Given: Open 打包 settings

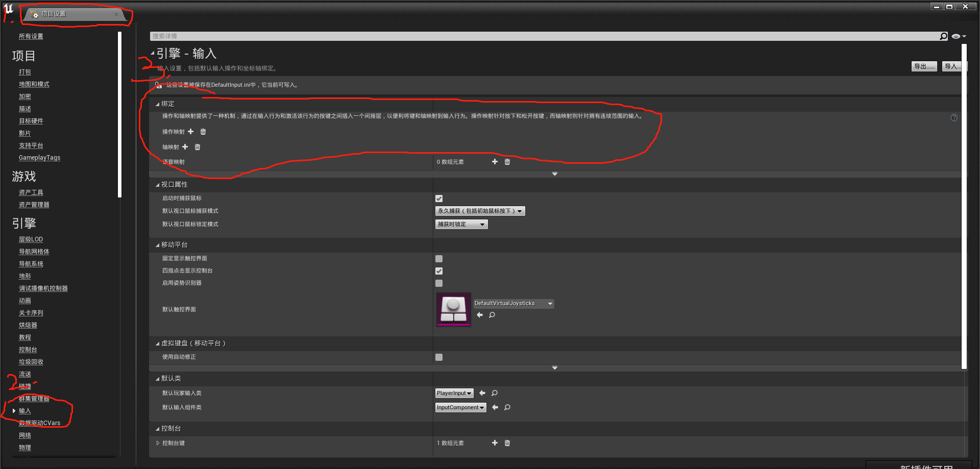Looking at the screenshot, I should pyautogui.click(x=25, y=72).
